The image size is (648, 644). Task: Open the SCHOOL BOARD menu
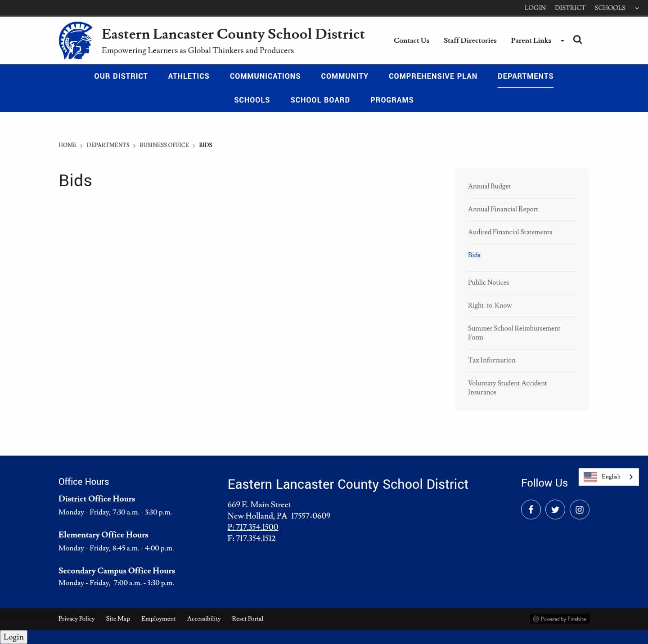320,100
